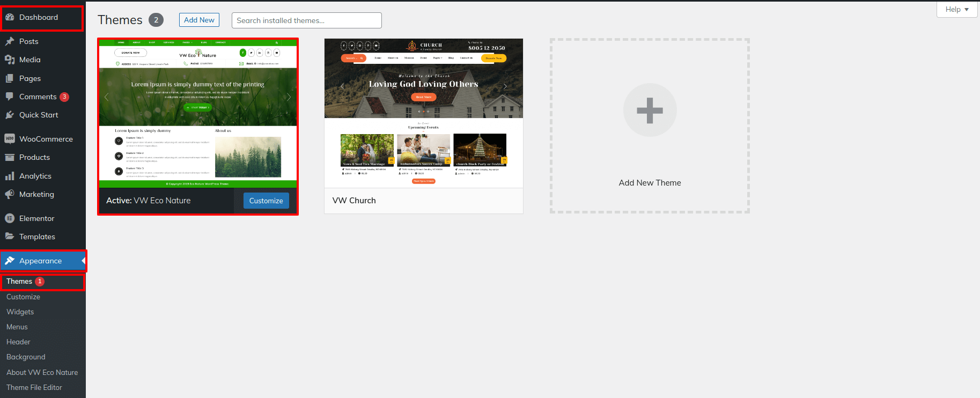Open the Help dropdown tab
Image resolution: width=980 pixels, height=398 pixels.
[x=957, y=9]
